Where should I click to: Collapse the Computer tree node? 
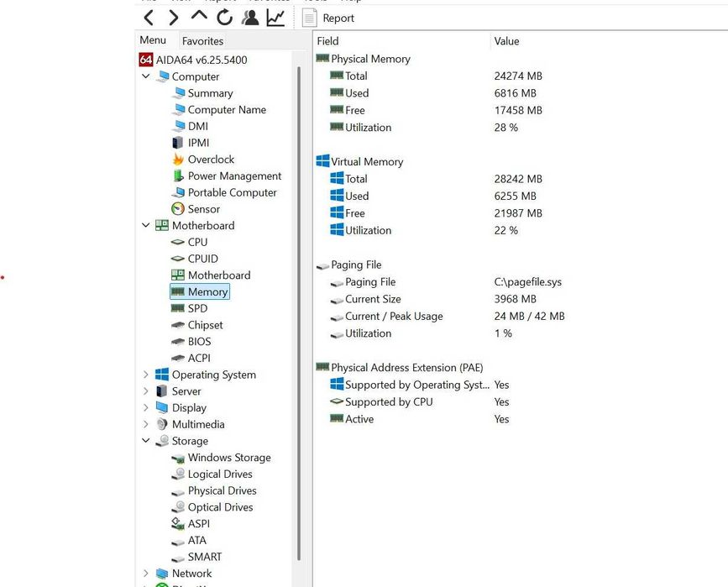(x=146, y=76)
